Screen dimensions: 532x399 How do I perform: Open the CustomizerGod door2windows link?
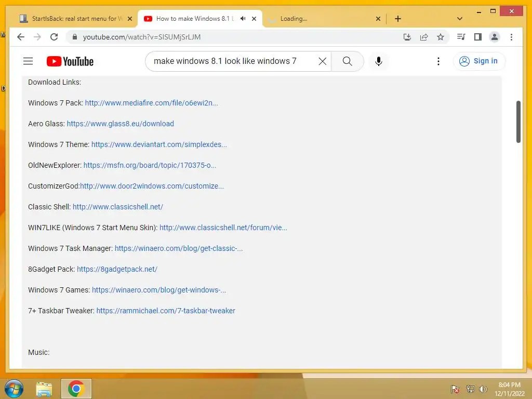(152, 186)
